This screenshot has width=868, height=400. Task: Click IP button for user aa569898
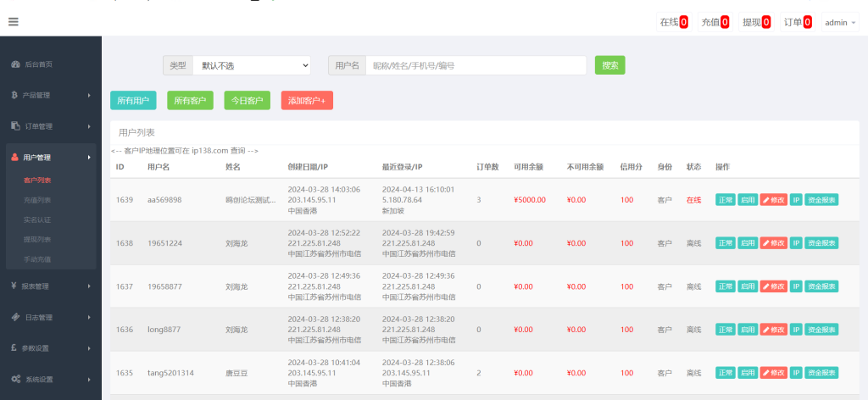point(795,200)
